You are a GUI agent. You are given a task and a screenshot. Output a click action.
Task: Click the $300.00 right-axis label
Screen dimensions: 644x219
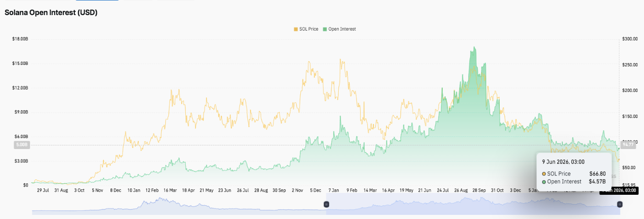[630, 39]
